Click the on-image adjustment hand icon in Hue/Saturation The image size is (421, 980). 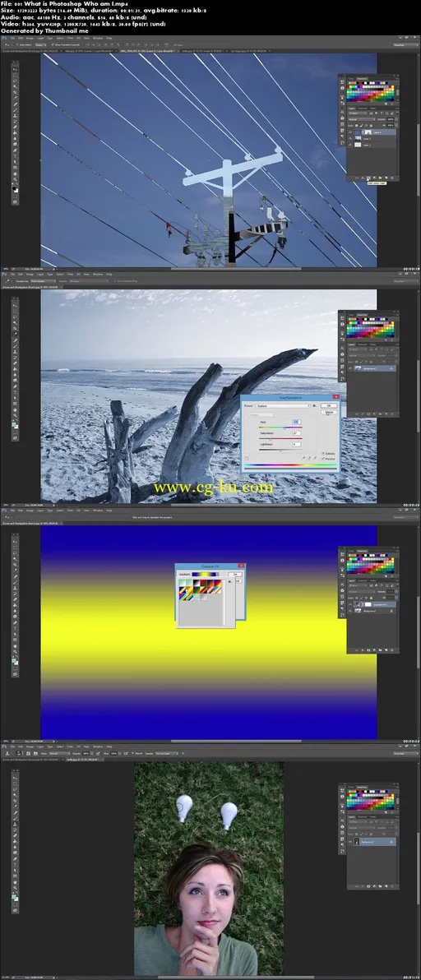(247, 458)
